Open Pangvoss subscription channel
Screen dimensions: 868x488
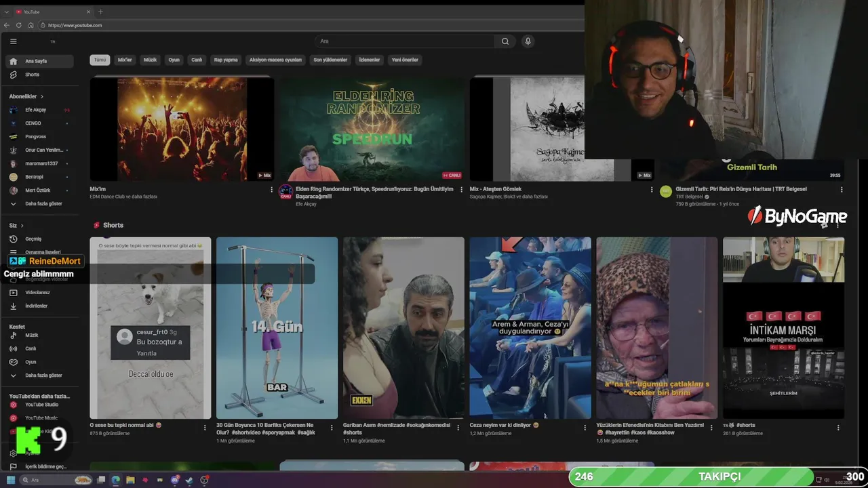[x=39, y=136]
